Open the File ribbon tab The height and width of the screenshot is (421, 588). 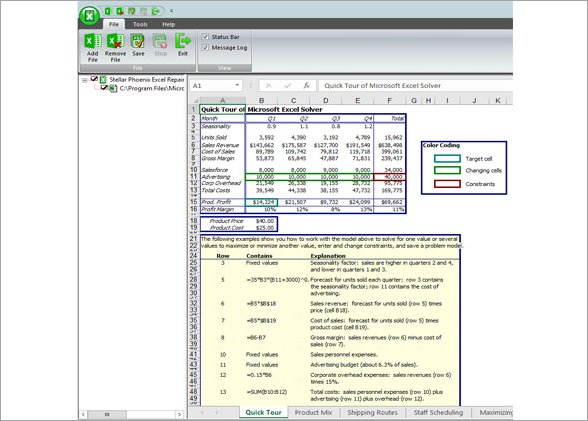click(114, 24)
